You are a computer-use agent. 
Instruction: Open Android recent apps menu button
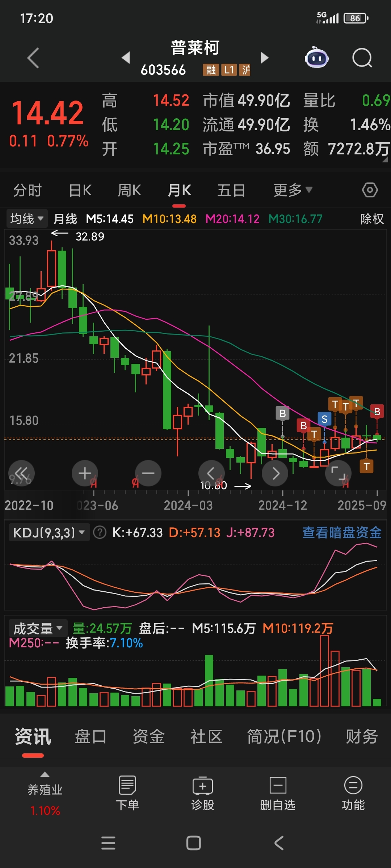(x=108, y=843)
